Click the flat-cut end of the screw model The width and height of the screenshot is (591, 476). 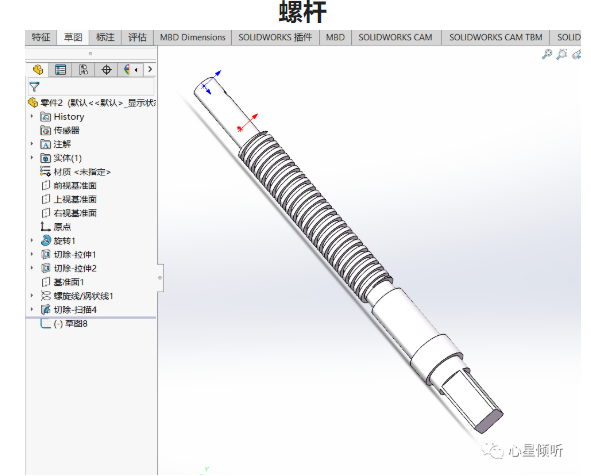point(473,401)
